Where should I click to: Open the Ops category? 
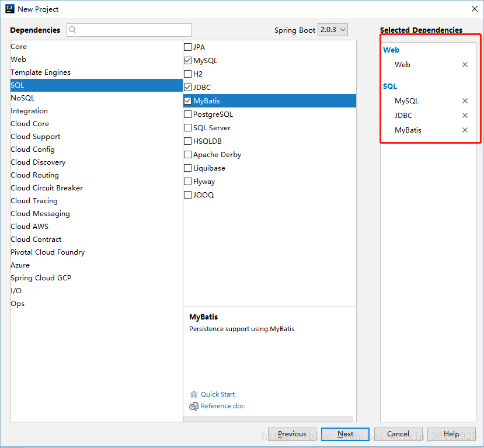point(96,304)
